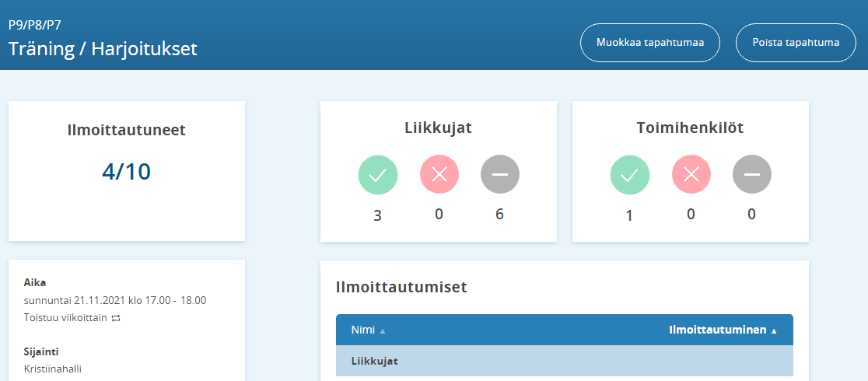This screenshot has width=868, height=381.
Task: Click the green attending checkmark under Toimihenkilöt
Action: pyautogui.click(x=630, y=174)
